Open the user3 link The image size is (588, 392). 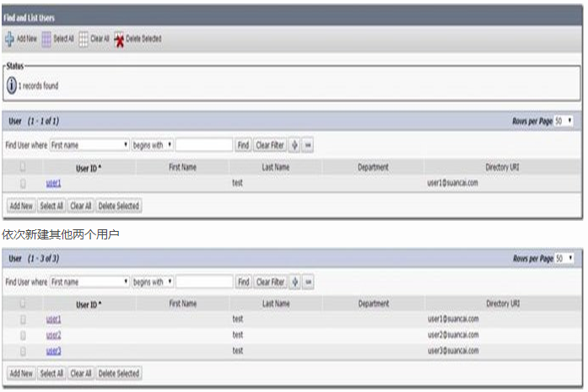tap(53, 351)
